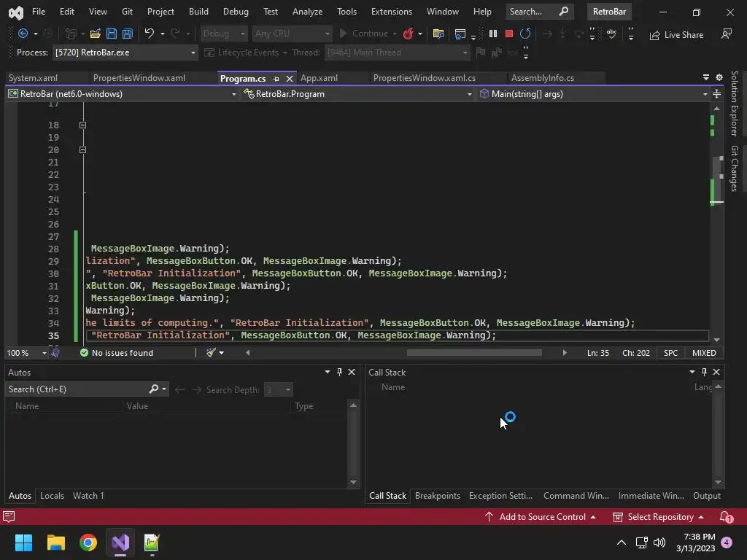Viewport: 747px width, 560px height.
Task: Open the Feedback icon beside Live Share
Action: pos(727,34)
